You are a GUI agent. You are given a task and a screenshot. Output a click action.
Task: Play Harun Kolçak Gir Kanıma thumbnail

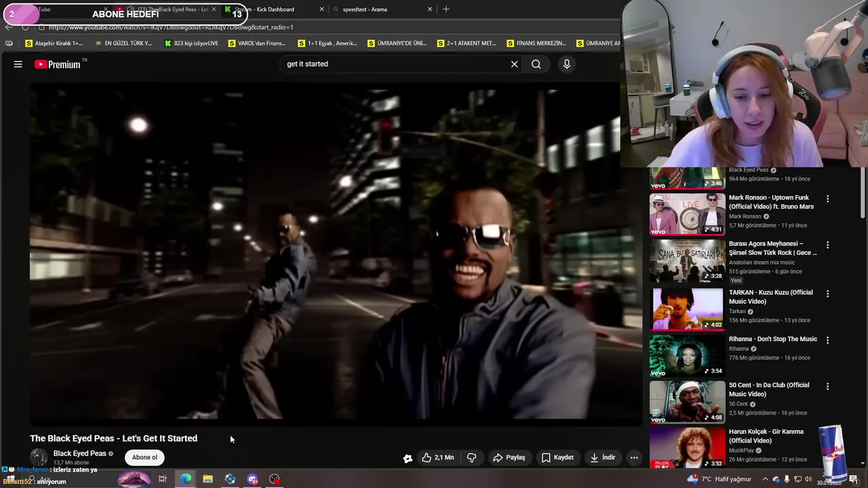coord(687,447)
